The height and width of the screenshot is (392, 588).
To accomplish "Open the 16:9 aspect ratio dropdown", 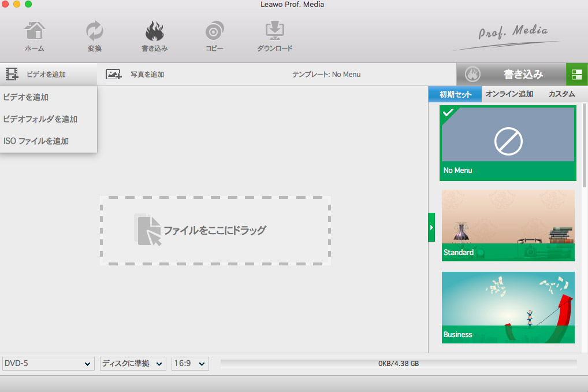I will (x=190, y=364).
